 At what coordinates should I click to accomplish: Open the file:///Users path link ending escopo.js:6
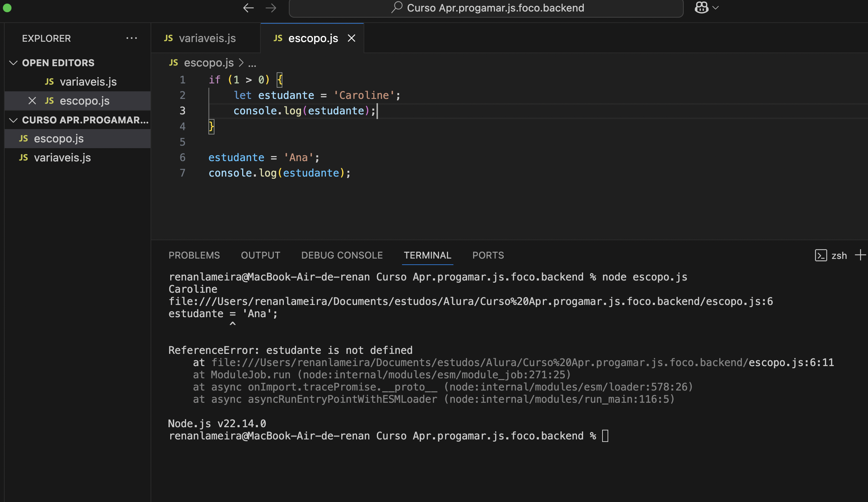[471, 301]
